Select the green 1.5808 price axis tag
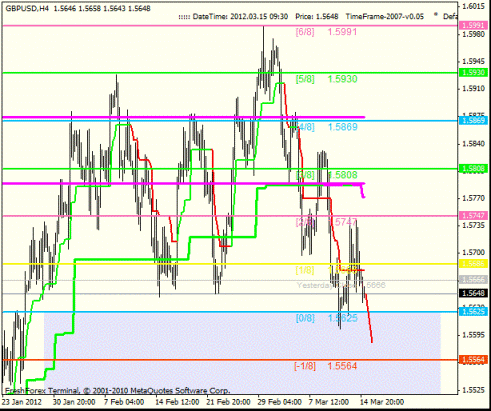Image resolution: width=491 pixels, height=411 pixels. 473,169
